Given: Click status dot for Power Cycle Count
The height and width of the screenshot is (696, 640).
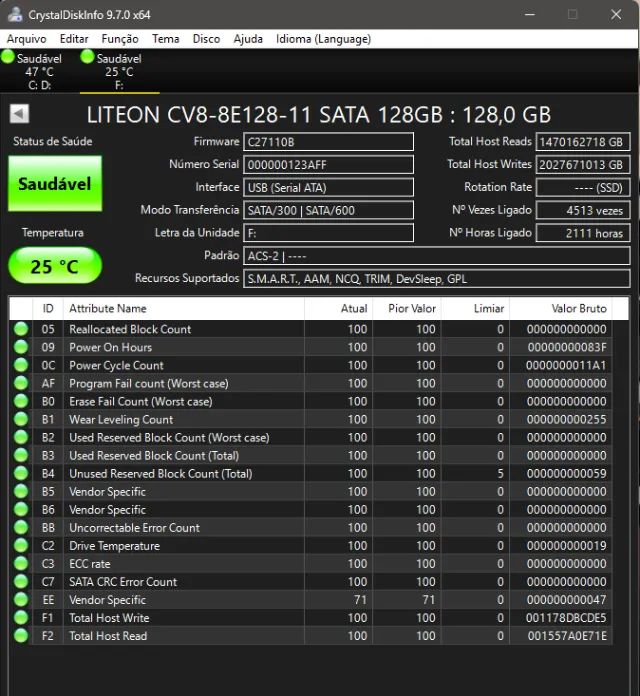Looking at the screenshot, I should (21, 365).
